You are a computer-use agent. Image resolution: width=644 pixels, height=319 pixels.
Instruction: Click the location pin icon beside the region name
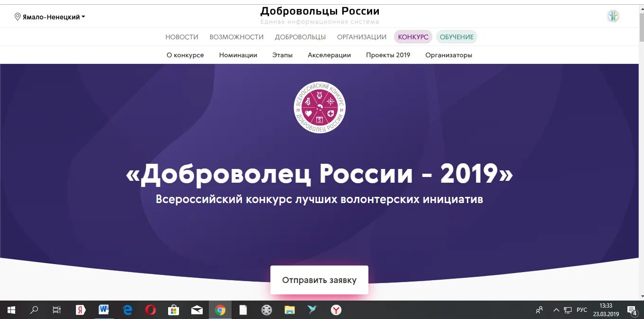pyautogui.click(x=18, y=17)
